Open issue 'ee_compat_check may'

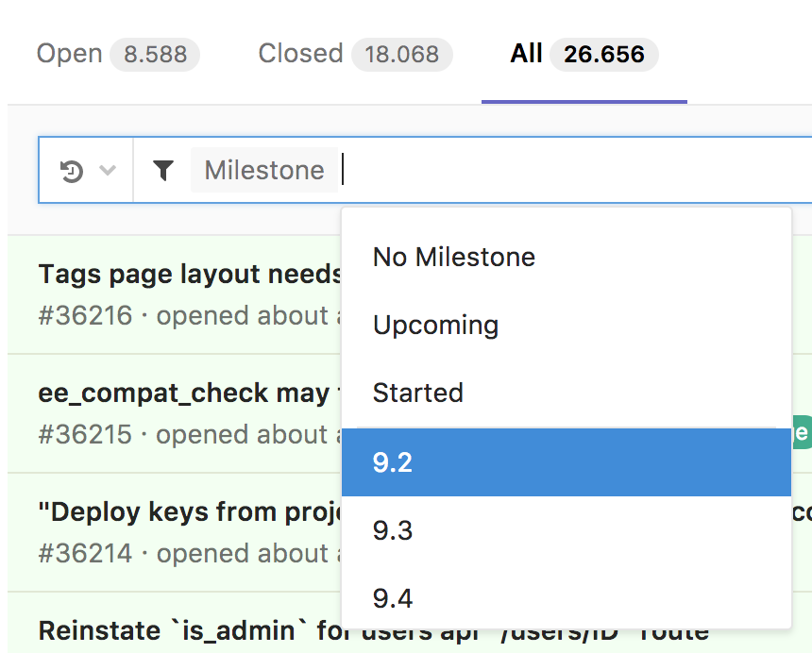tap(184, 393)
